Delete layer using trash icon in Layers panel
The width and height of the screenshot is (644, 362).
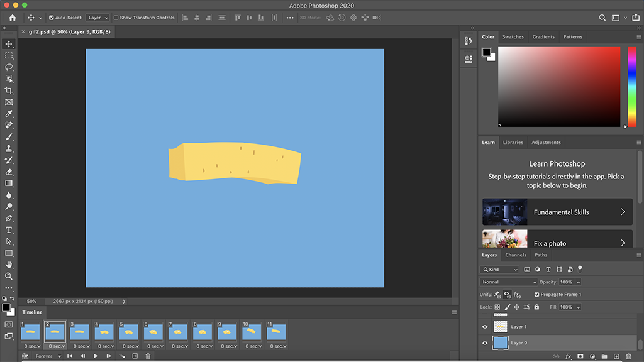(x=628, y=356)
